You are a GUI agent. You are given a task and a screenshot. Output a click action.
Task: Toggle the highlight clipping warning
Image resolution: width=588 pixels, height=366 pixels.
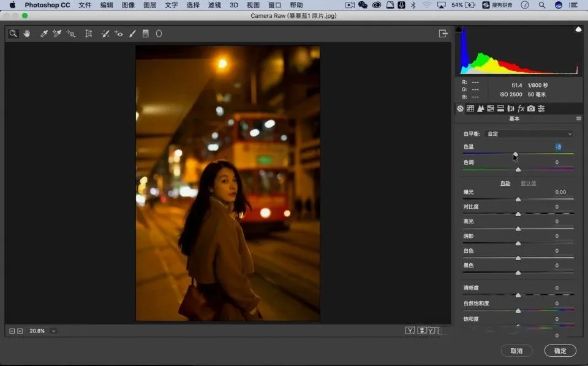pyautogui.click(x=578, y=29)
